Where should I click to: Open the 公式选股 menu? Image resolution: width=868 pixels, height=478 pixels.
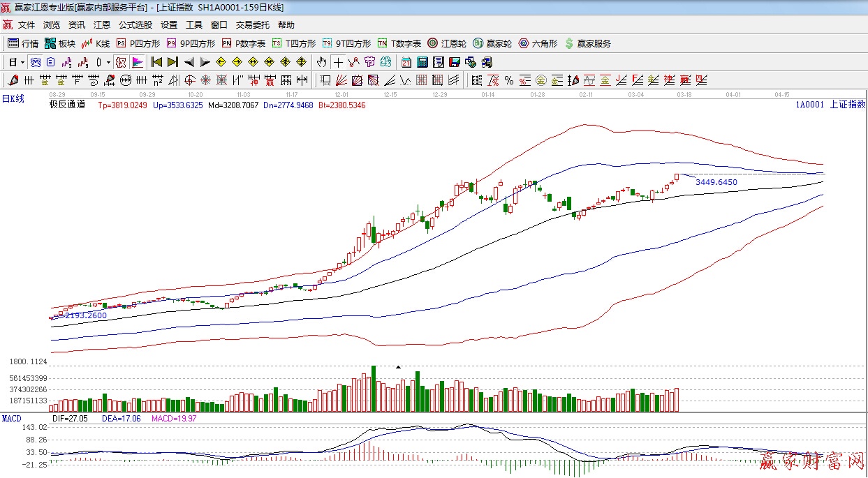[x=135, y=24]
